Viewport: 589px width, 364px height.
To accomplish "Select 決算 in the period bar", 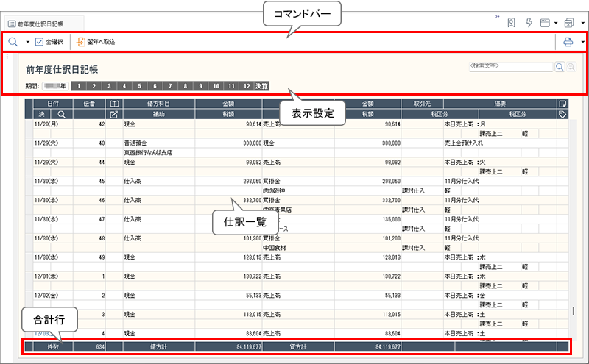I will coord(262,87).
